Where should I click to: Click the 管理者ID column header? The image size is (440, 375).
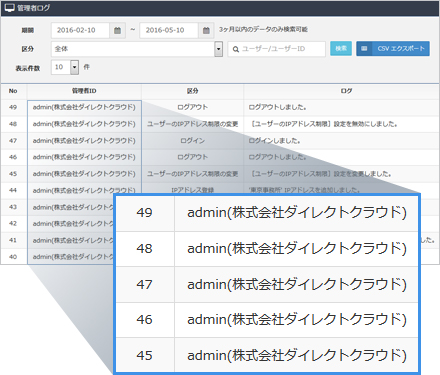84,91
